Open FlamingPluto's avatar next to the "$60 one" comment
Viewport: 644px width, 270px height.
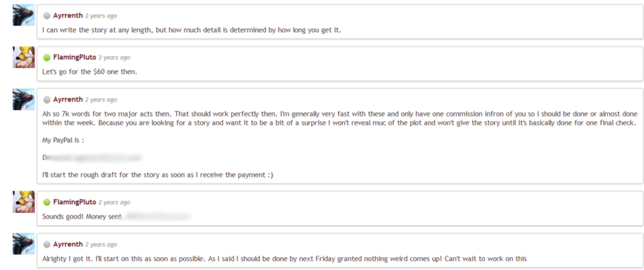click(23, 57)
